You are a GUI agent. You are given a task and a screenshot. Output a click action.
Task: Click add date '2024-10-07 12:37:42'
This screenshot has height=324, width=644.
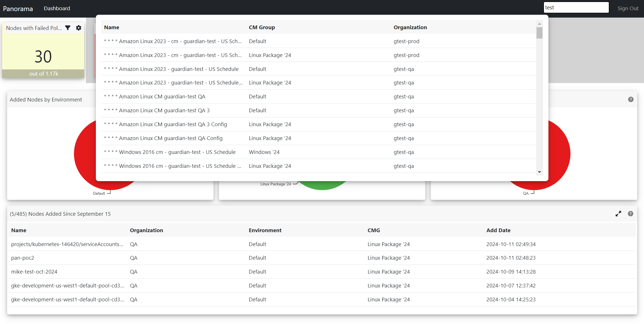tap(511, 286)
